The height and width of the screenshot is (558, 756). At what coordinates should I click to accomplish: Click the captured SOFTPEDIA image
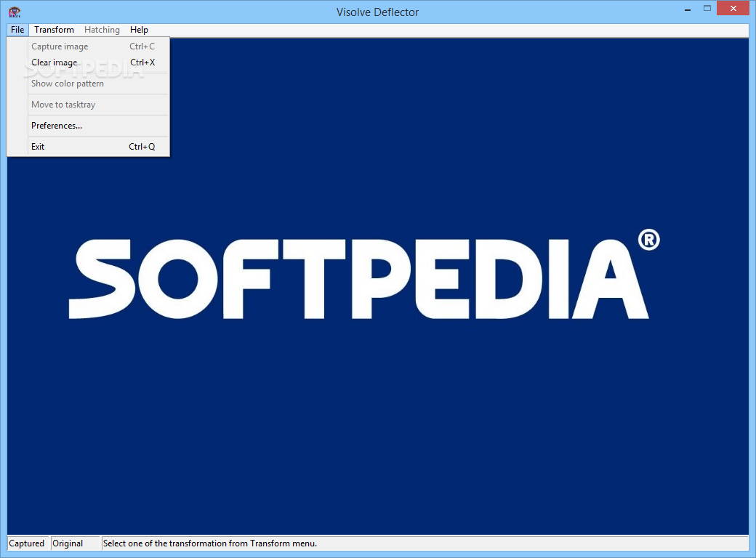pyautogui.click(x=377, y=286)
